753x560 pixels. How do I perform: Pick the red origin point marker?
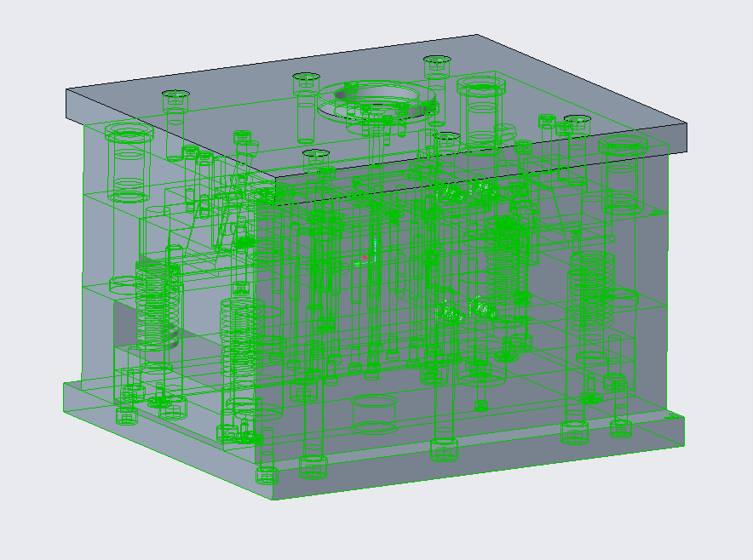[x=365, y=258]
